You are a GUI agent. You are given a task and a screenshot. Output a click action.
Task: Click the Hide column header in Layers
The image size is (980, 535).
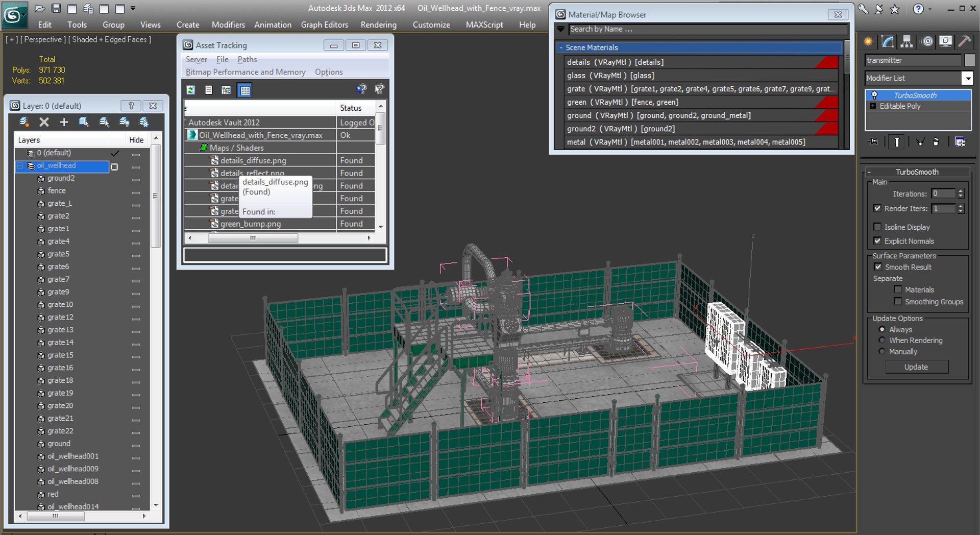[x=136, y=140]
